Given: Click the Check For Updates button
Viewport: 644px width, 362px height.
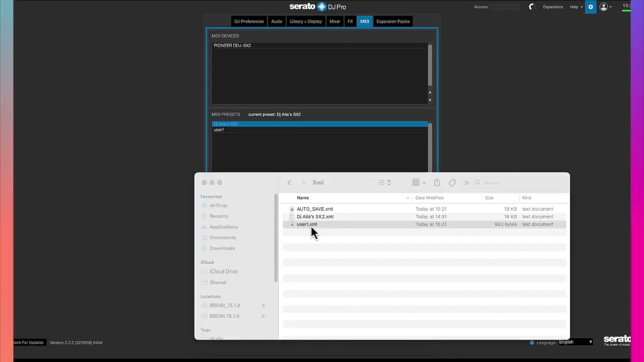Looking at the screenshot, I should (x=29, y=343).
